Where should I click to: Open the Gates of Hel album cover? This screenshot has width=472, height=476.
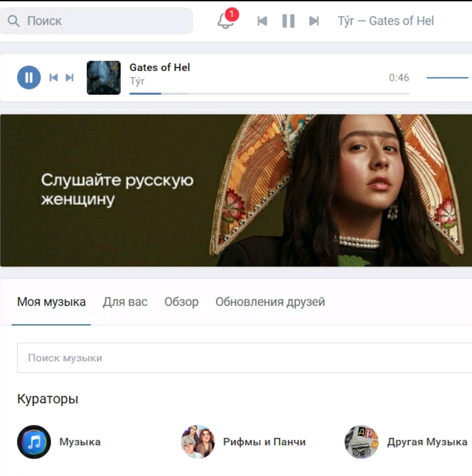104,78
